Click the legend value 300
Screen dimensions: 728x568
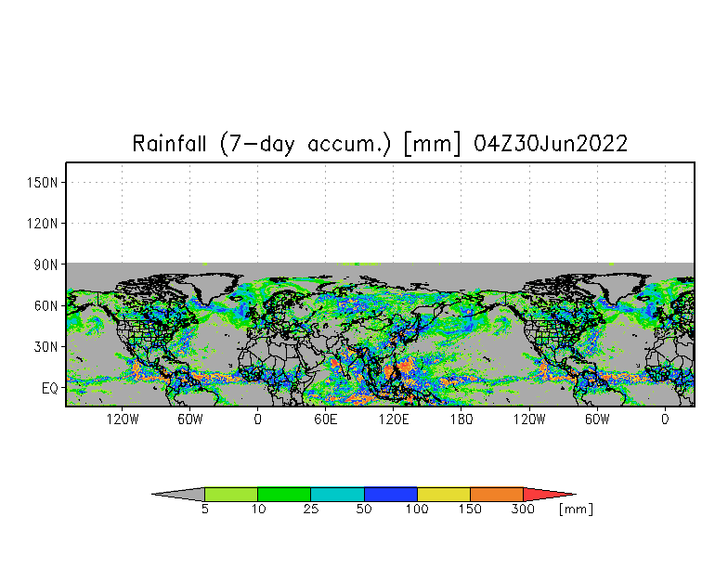(x=523, y=509)
